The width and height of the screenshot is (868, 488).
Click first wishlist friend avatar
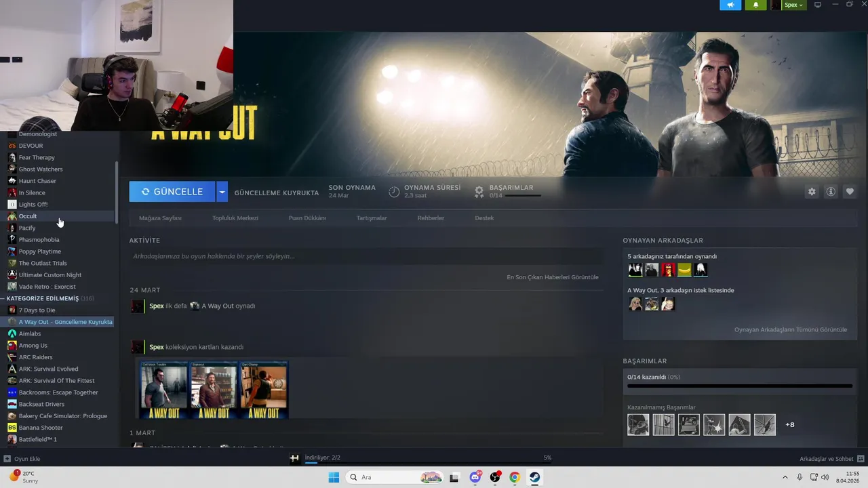[635, 304]
